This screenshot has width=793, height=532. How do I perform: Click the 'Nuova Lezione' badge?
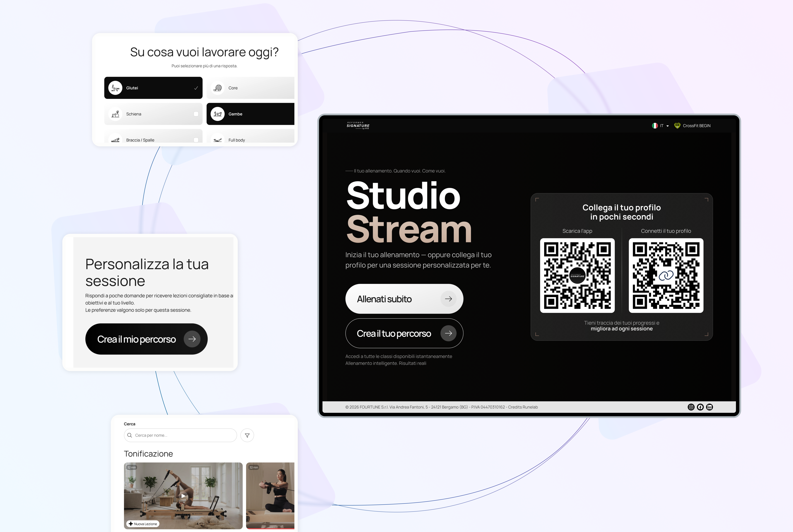tap(143, 524)
